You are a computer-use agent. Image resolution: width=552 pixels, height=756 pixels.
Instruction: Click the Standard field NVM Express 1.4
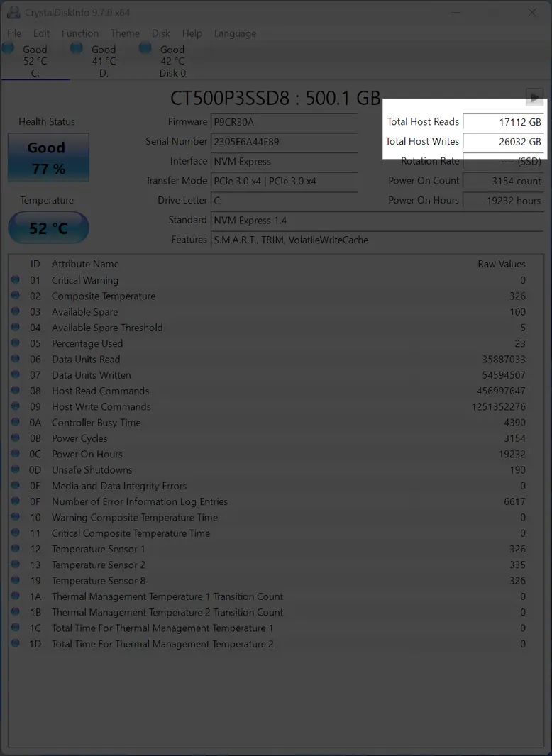[x=377, y=221]
